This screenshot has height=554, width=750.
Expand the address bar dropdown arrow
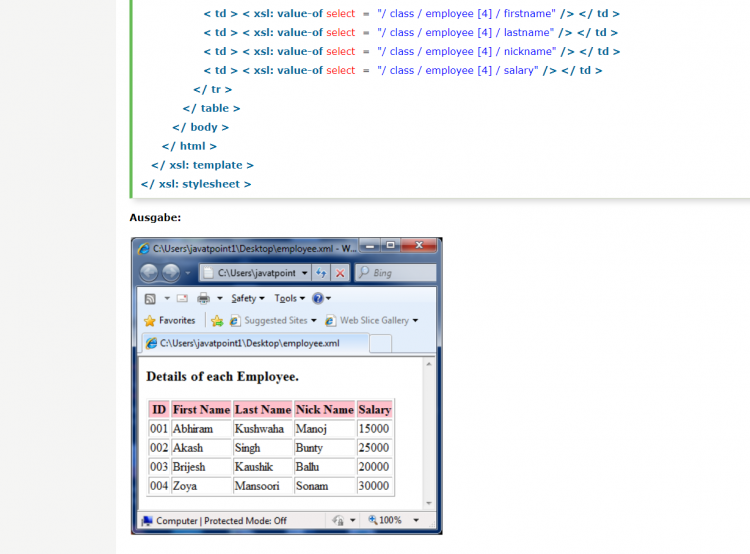click(x=305, y=273)
